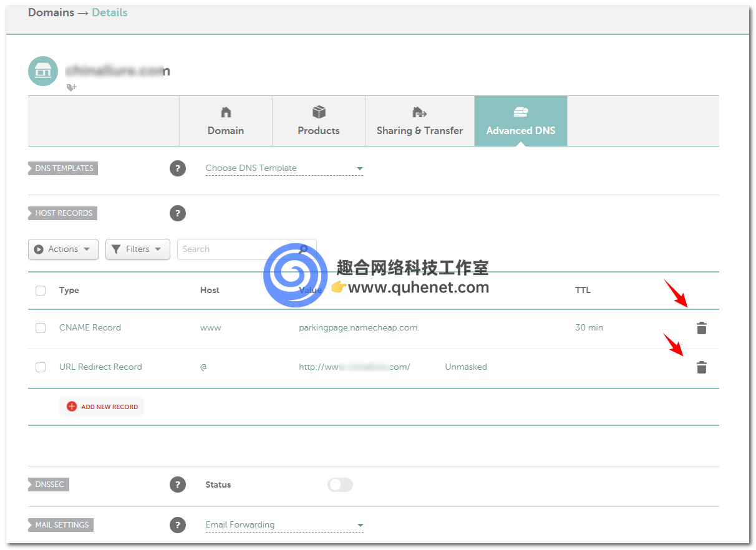The height and width of the screenshot is (550, 756).
Task: Go back to Domains breadcrumb link
Action: [x=51, y=12]
